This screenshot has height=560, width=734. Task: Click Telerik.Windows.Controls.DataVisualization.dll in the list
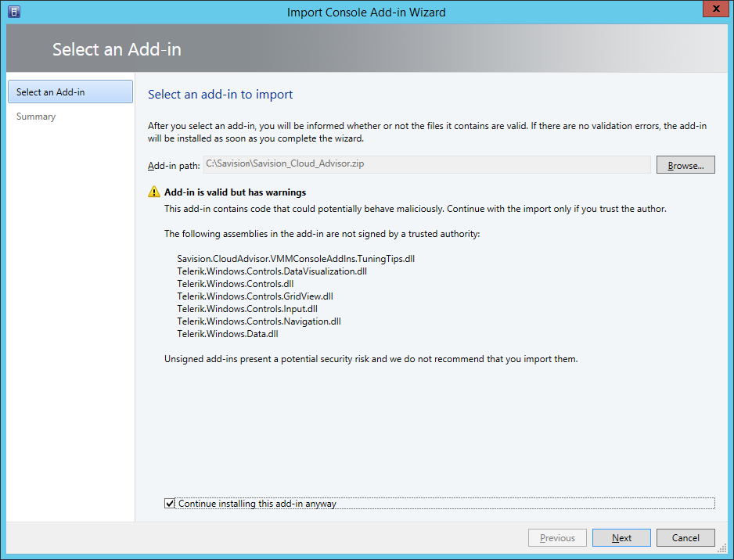(272, 271)
